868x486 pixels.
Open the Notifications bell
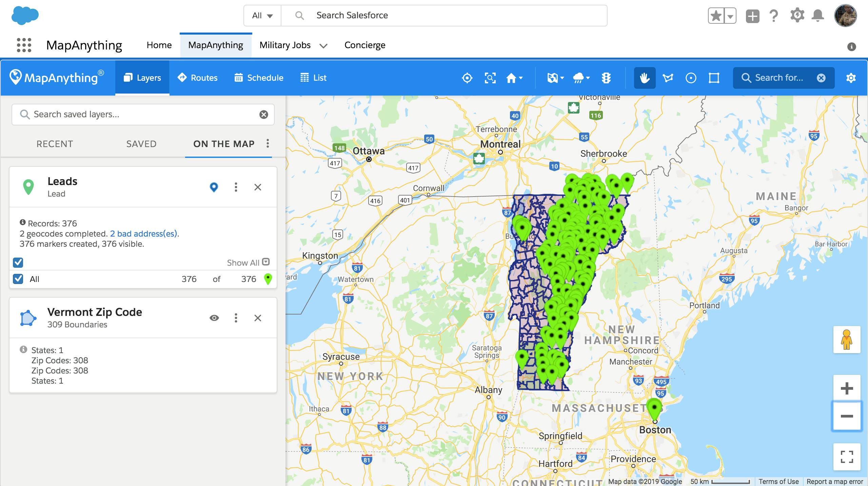click(818, 16)
